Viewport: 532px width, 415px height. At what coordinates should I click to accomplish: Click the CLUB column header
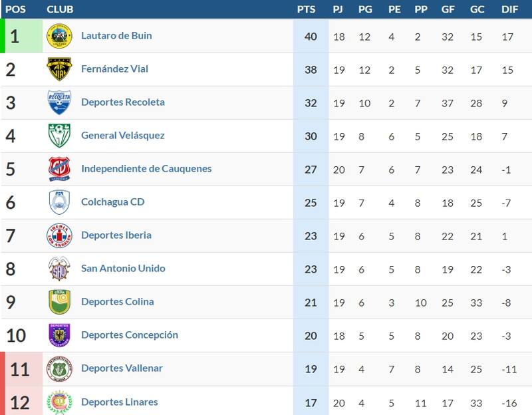[x=61, y=9]
